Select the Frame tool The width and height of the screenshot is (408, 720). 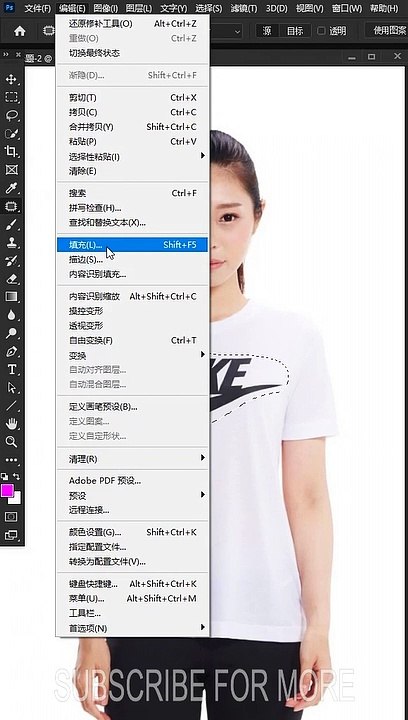[11, 170]
